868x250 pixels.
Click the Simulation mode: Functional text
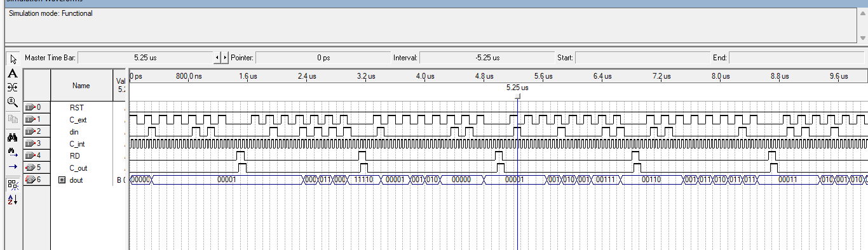[51, 13]
